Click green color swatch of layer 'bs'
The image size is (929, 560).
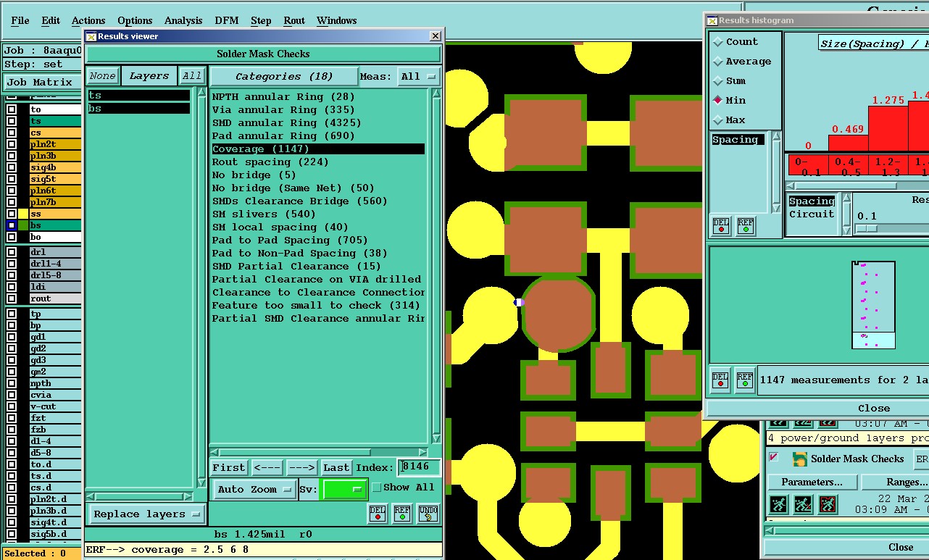coord(23,225)
